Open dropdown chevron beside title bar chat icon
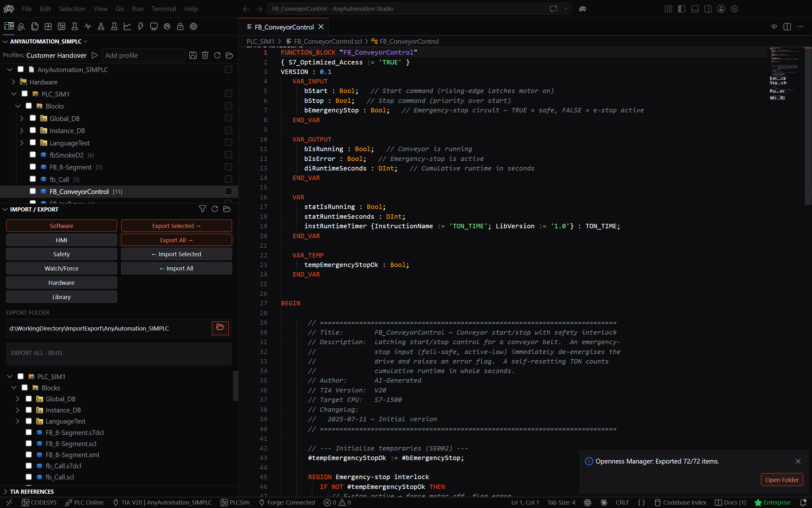812x508 pixels. click(566, 8)
